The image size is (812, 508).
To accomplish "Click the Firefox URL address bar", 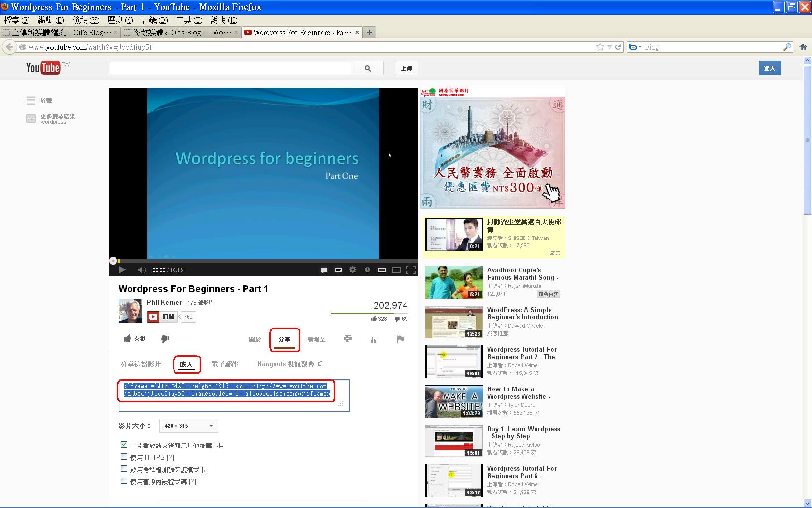I will tap(309, 47).
